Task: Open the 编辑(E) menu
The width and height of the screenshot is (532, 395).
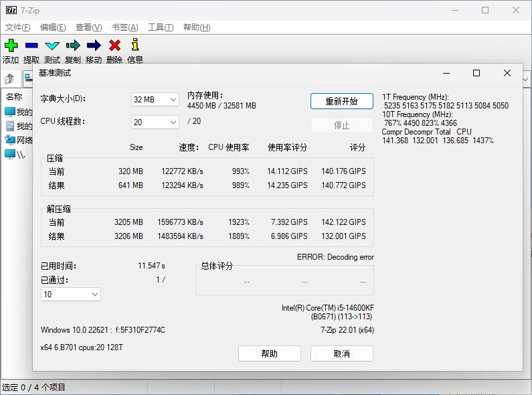Action: click(x=53, y=27)
